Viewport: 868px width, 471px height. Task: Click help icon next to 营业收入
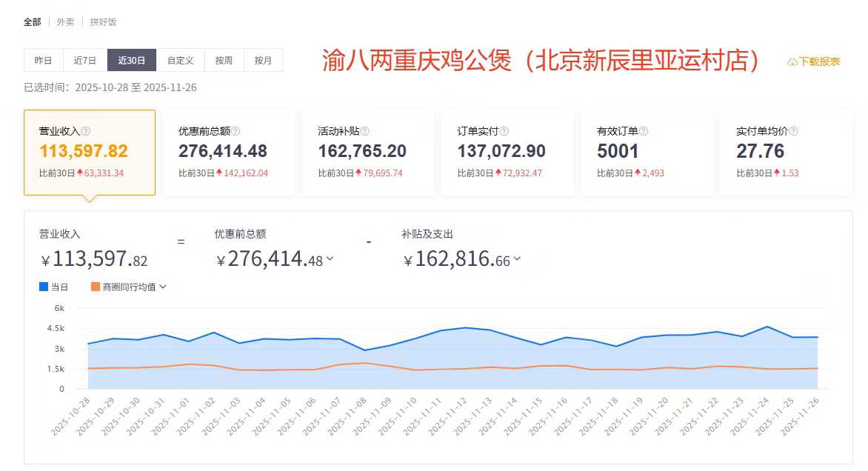[x=86, y=131]
